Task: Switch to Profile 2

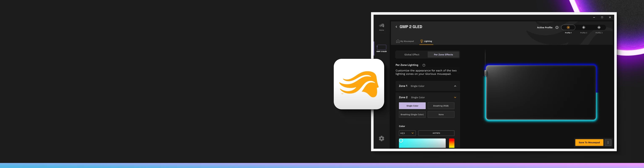Action: tap(583, 28)
